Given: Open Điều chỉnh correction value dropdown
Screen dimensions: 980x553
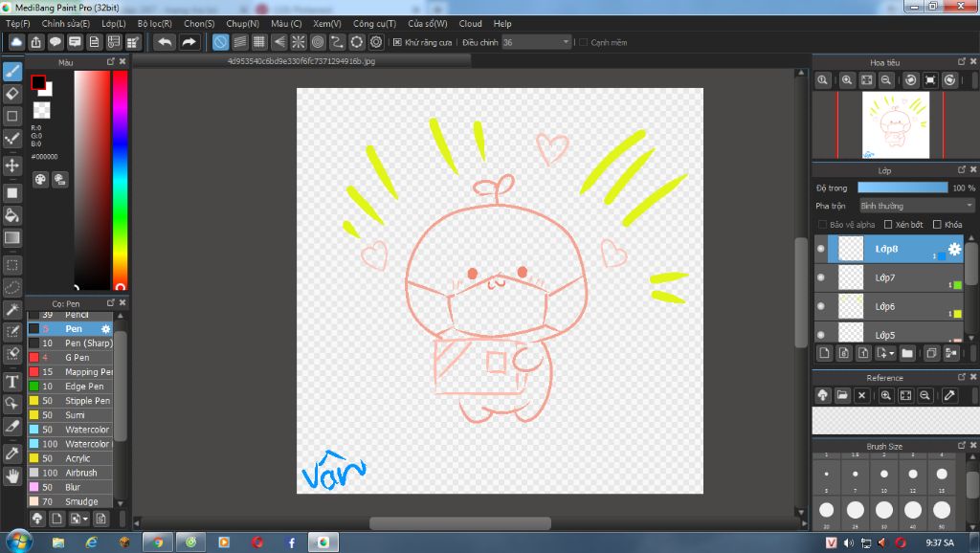Looking at the screenshot, I should pos(536,42).
